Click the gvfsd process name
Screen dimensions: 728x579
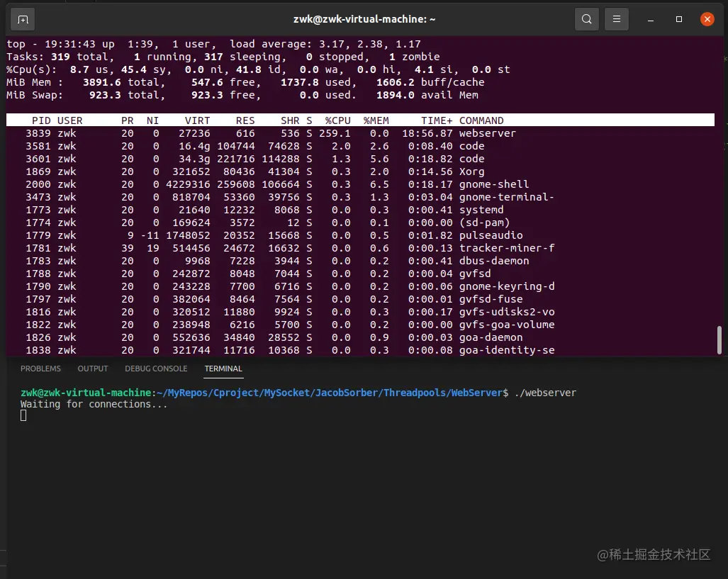pos(475,274)
